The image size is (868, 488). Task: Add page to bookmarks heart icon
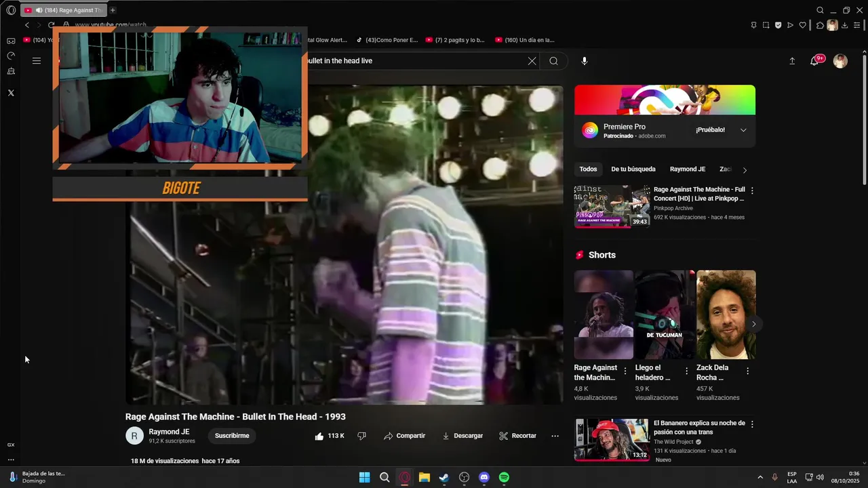(x=802, y=25)
